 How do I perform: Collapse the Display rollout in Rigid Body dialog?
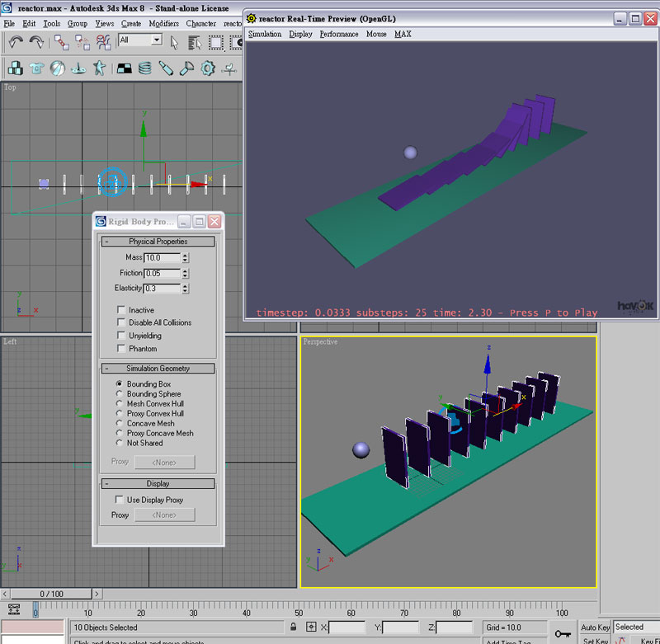click(x=158, y=484)
